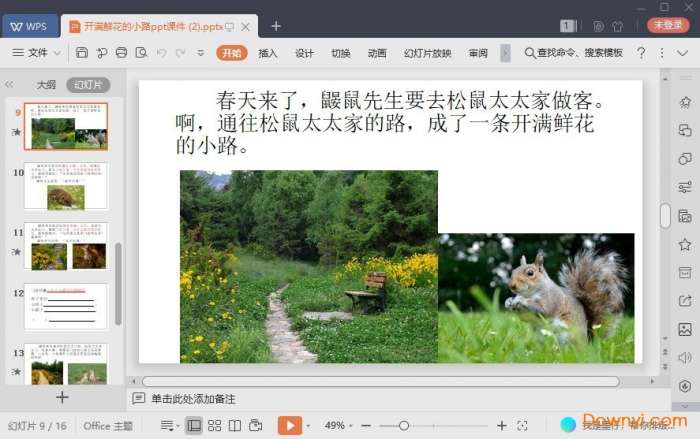Click the zoom slider handle
This screenshot has height=439, width=700.
point(404,426)
